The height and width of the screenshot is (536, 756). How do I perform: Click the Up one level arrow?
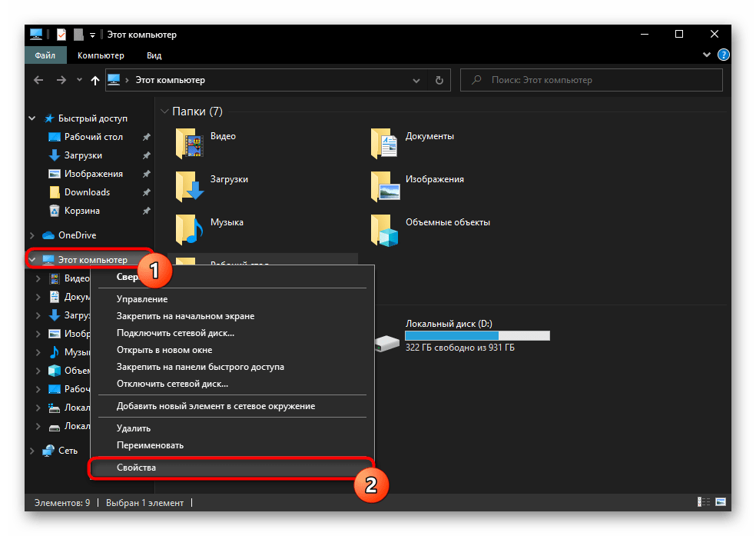click(95, 80)
